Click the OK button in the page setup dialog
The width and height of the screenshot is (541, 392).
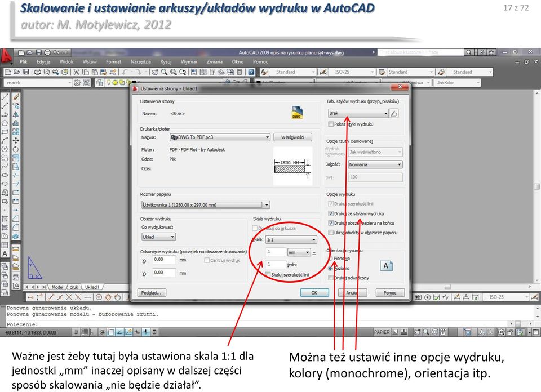(x=314, y=293)
